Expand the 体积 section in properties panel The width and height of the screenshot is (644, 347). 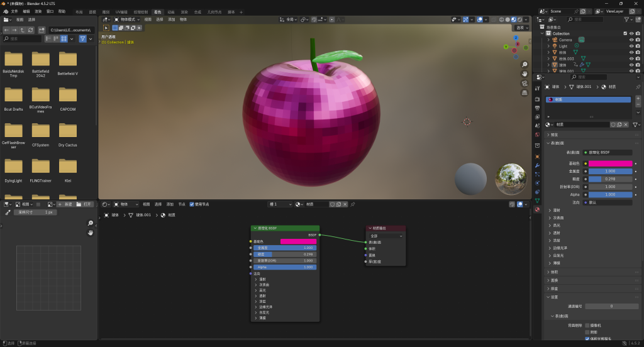[x=554, y=272]
